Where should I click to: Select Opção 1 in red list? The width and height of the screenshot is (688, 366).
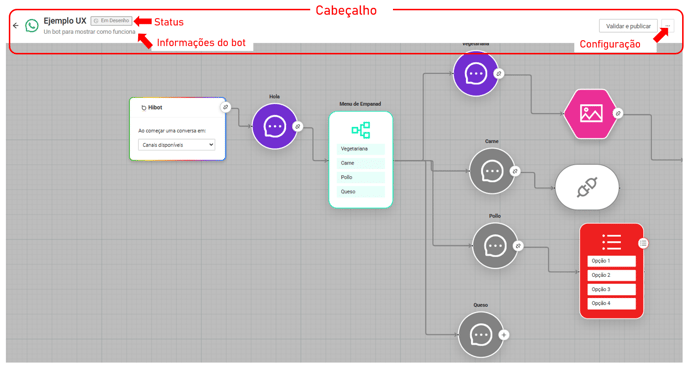tap(612, 261)
